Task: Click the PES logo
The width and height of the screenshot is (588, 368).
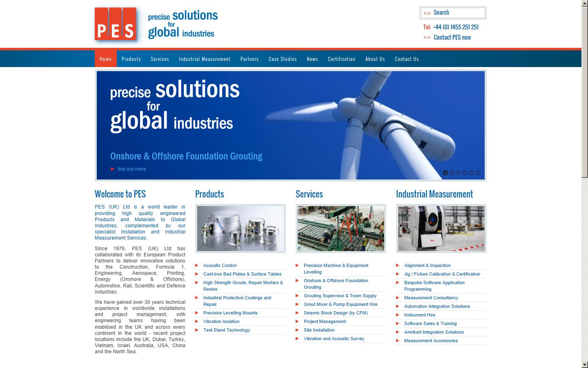Action: (x=116, y=24)
